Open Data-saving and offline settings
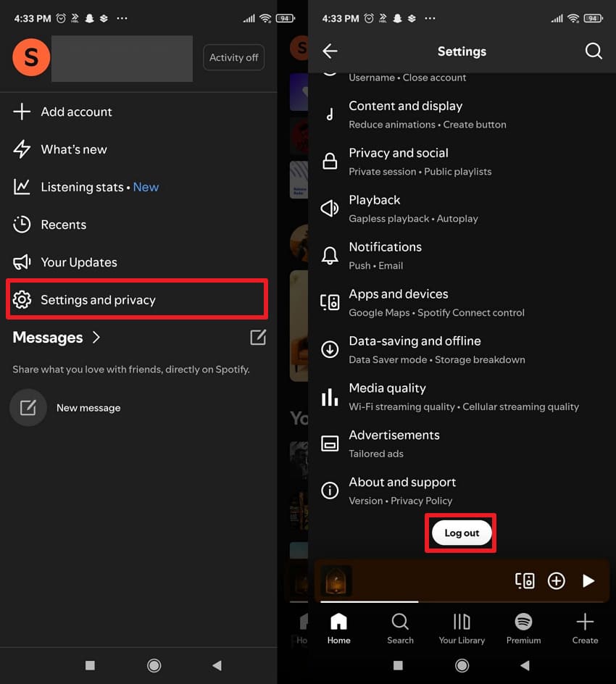This screenshot has height=684, width=616. point(462,350)
